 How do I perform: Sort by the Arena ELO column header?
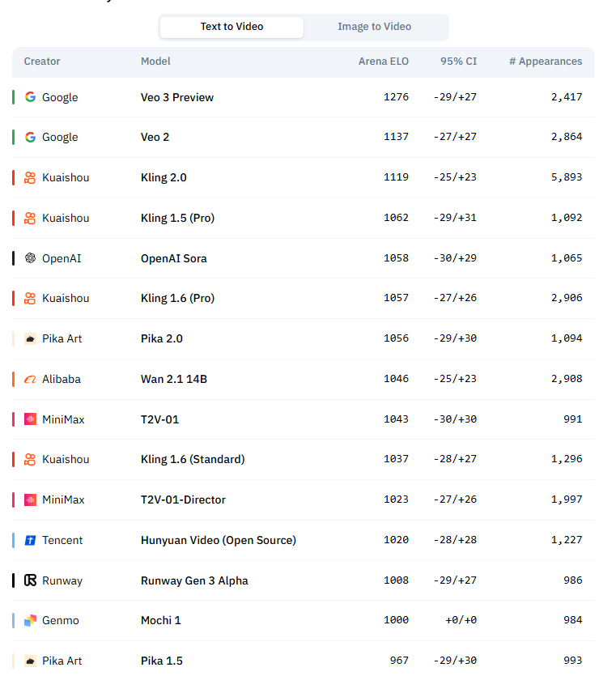tap(383, 62)
